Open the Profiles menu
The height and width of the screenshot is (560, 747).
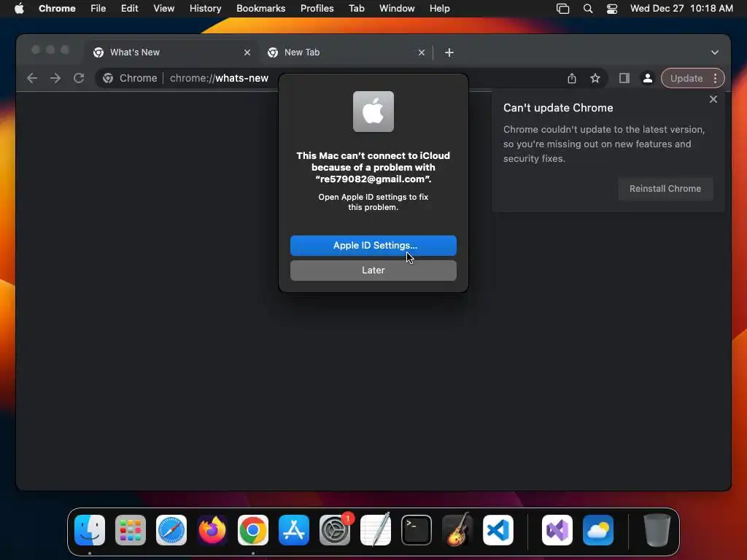317,9
